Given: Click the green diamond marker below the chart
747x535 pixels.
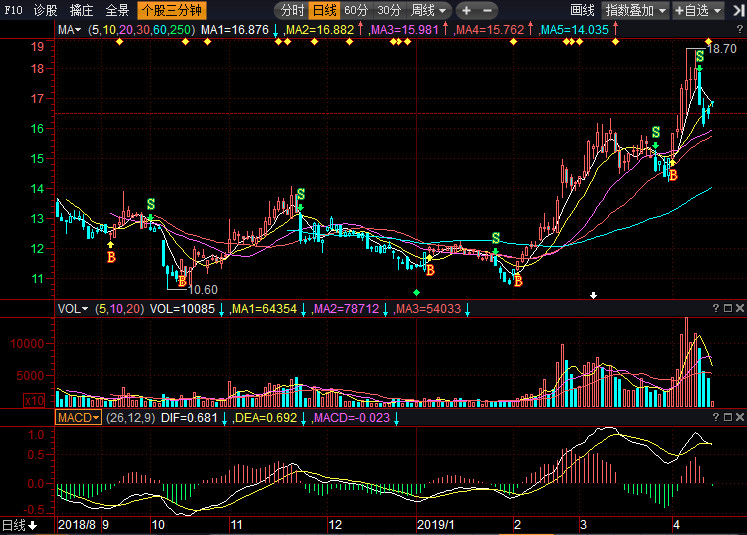Looking at the screenshot, I should click(x=417, y=291).
